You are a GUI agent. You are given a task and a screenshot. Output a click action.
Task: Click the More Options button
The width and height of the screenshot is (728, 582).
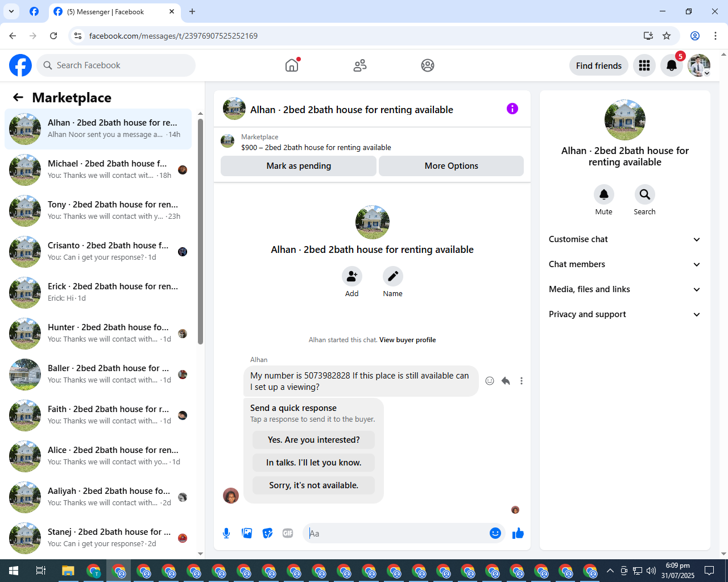click(x=452, y=166)
